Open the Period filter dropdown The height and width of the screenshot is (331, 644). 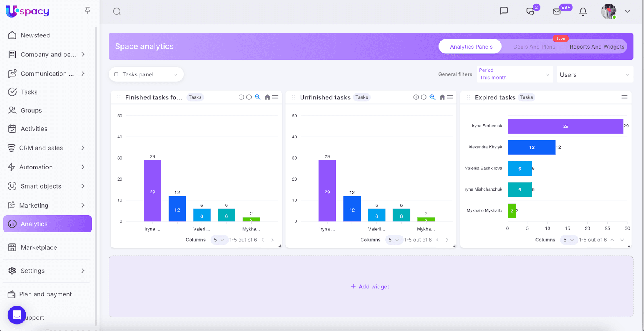pyautogui.click(x=514, y=74)
